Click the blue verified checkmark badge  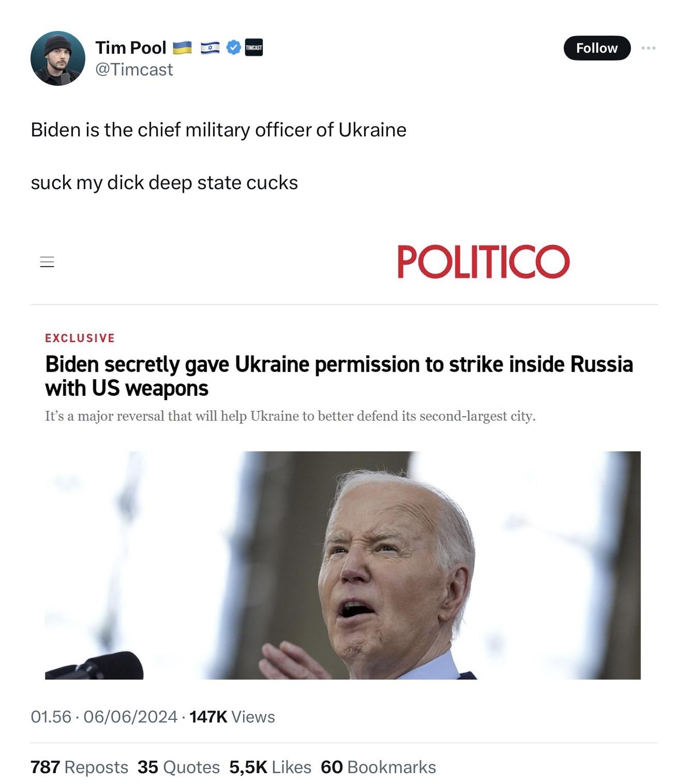tap(234, 48)
